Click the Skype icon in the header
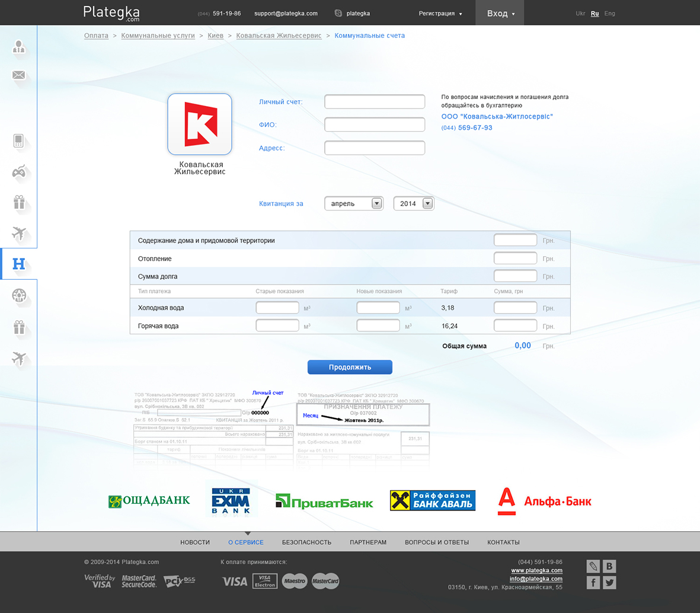The image size is (700, 613). tap(338, 14)
